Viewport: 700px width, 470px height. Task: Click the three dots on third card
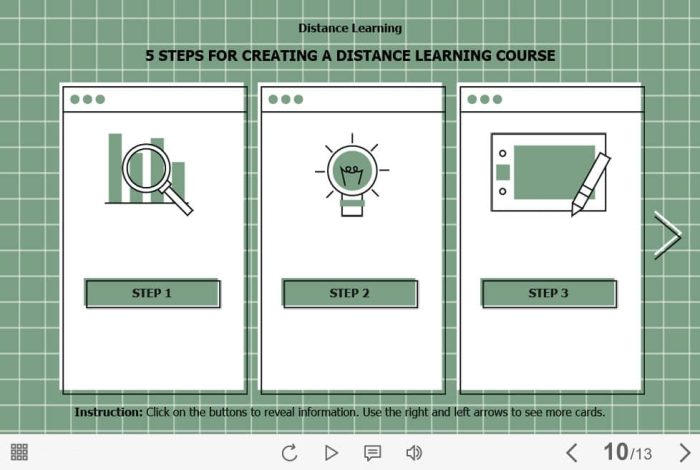[x=485, y=99]
